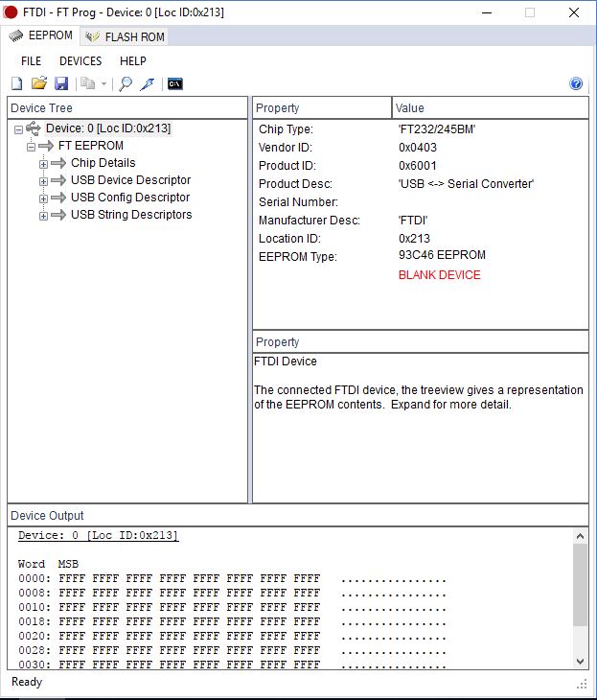Click the arrow icon beside USB Config Descriptor
Image resolution: width=597 pixels, height=700 pixels.
coord(58,198)
